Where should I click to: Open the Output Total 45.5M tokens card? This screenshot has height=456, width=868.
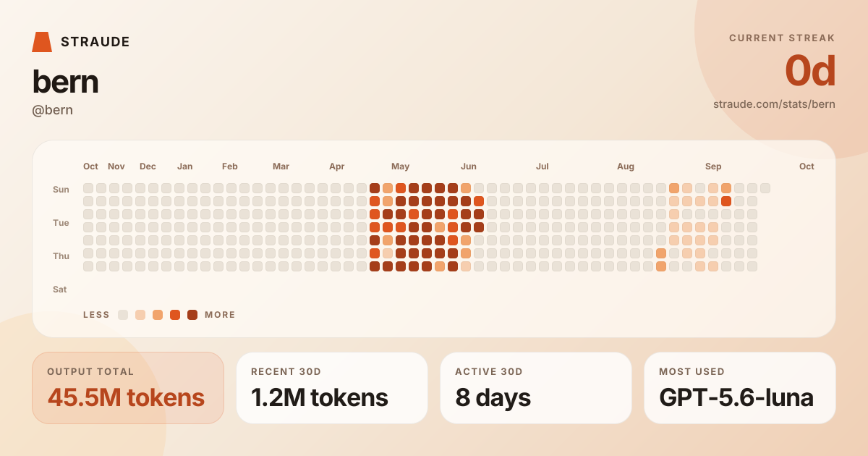(128, 388)
